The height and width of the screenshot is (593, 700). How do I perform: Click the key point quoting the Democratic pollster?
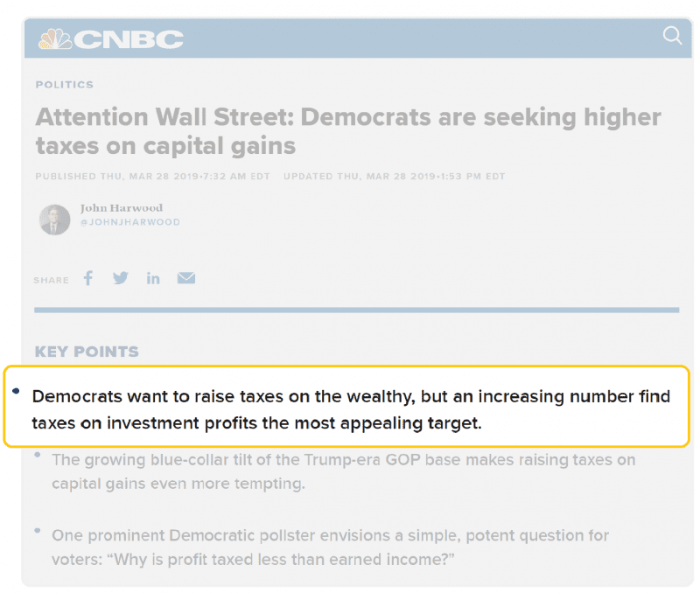pyautogui.click(x=330, y=547)
